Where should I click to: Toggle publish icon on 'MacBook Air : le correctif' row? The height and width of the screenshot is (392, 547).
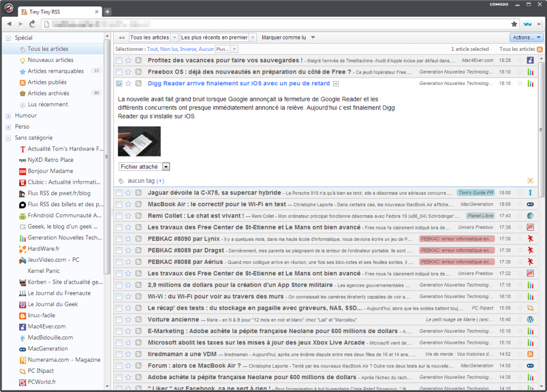[x=138, y=204]
